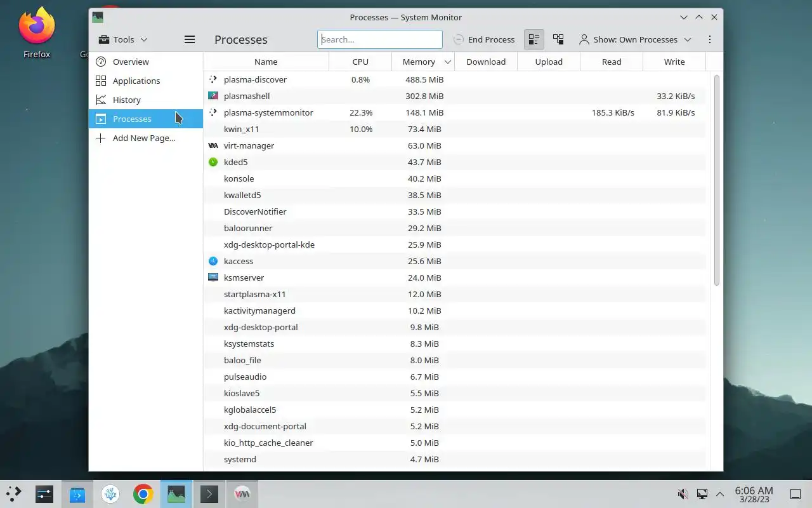Add New Page from sidebar

(x=146, y=138)
